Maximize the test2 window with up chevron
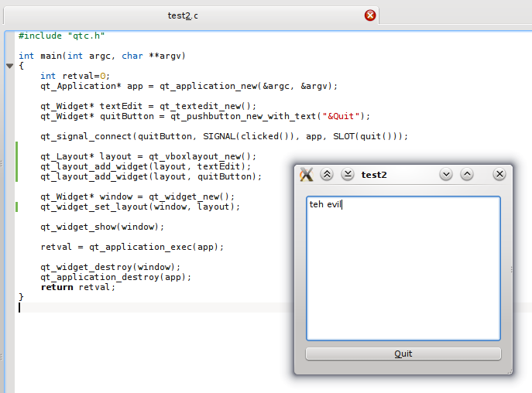This screenshot has width=532, height=393. coord(467,174)
